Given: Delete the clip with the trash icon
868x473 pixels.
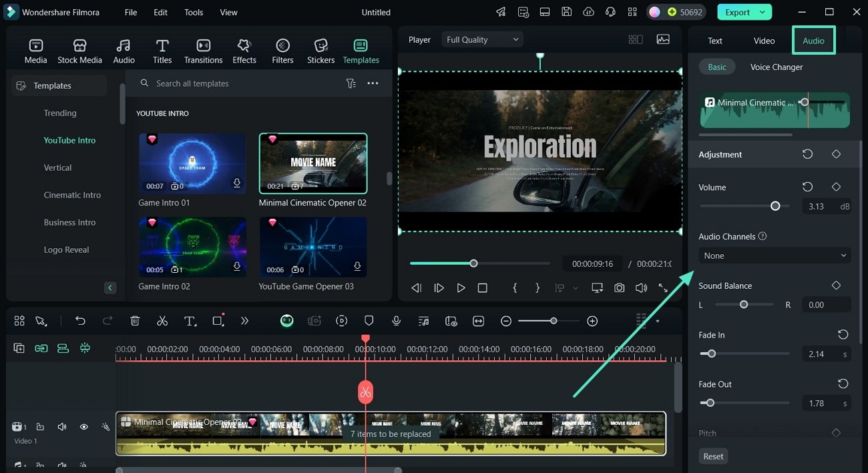Looking at the screenshot, I should [135, 321].
